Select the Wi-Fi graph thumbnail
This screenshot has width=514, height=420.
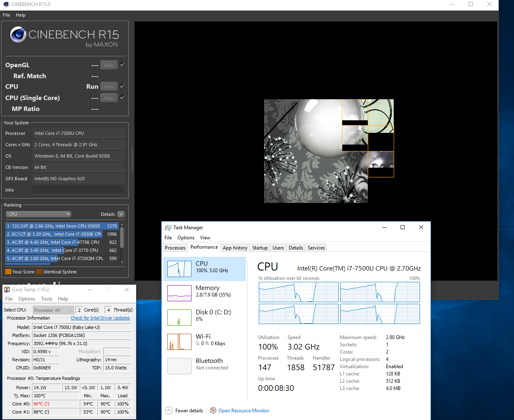coord(179,342)
